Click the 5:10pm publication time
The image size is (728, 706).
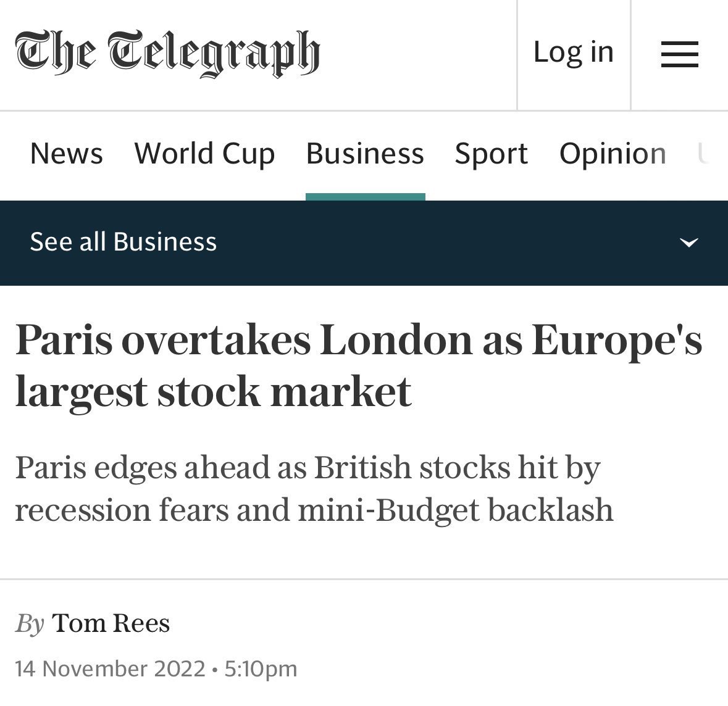261,669
